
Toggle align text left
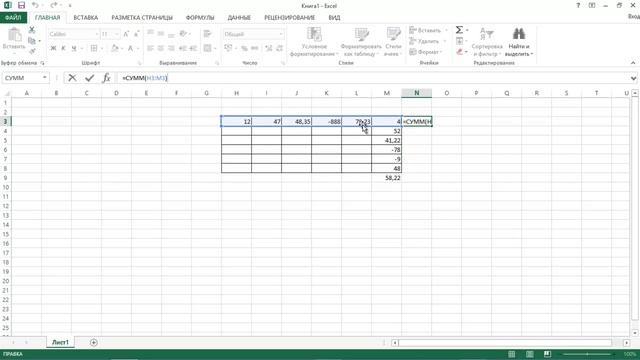point(150,48)
